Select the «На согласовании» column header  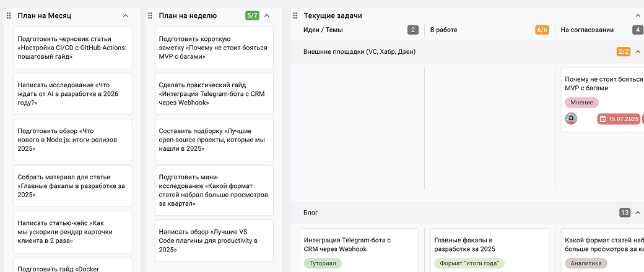click(587, 30)
